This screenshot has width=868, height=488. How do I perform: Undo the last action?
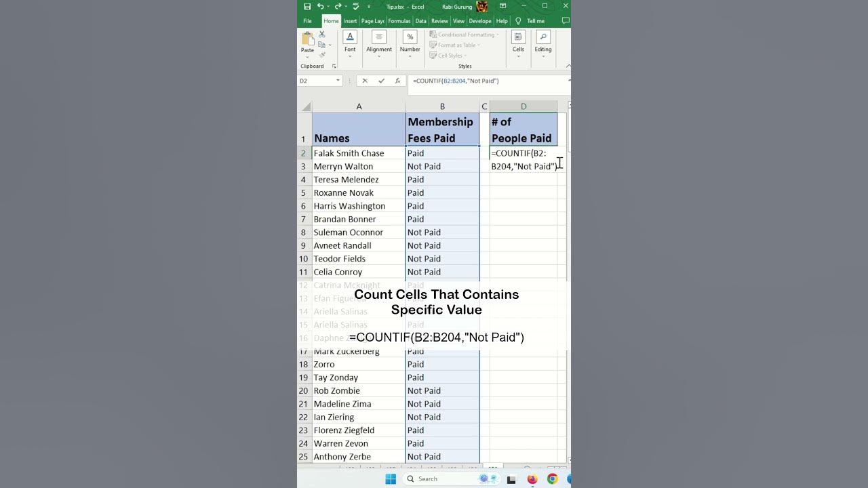tap(320, 7)
